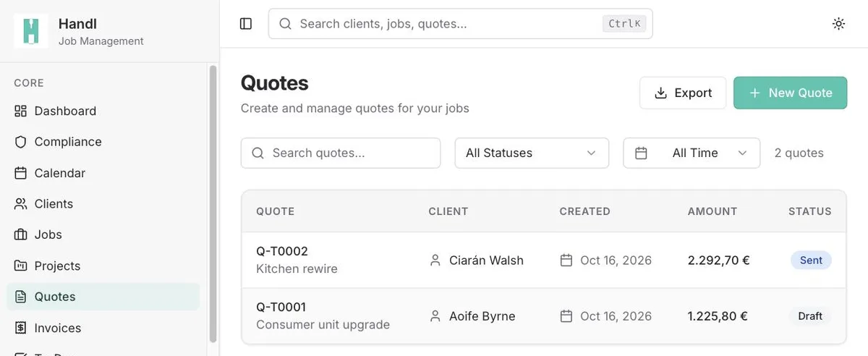Click the Sent status badge
868x356 pixels.
click(811, 260)
